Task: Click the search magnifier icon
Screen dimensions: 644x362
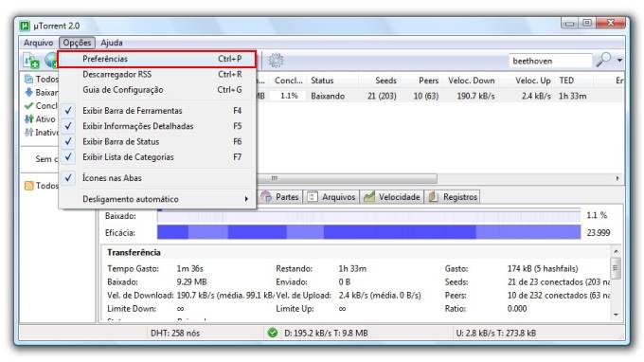Action: 604,60
